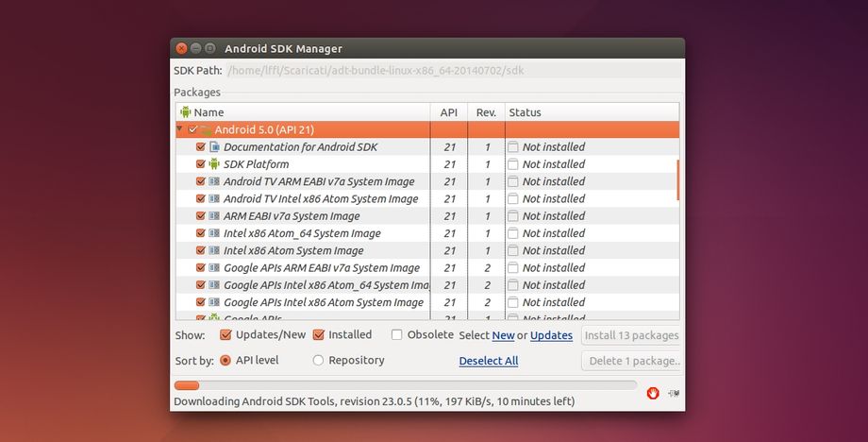This screenshot has width=868, height=442.
Task: Uncheck the SDK Platform package checkbox
Action: tap(200, 164)
